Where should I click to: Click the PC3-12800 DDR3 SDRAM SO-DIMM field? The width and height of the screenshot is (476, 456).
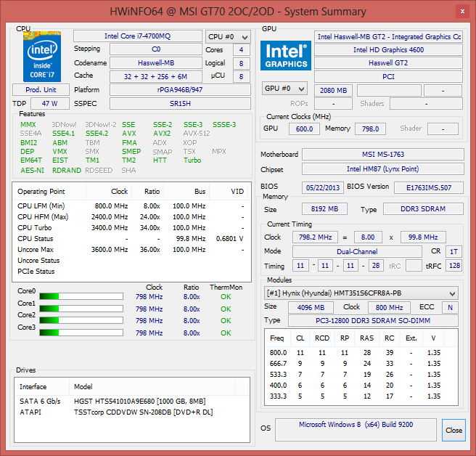[373, 321]
